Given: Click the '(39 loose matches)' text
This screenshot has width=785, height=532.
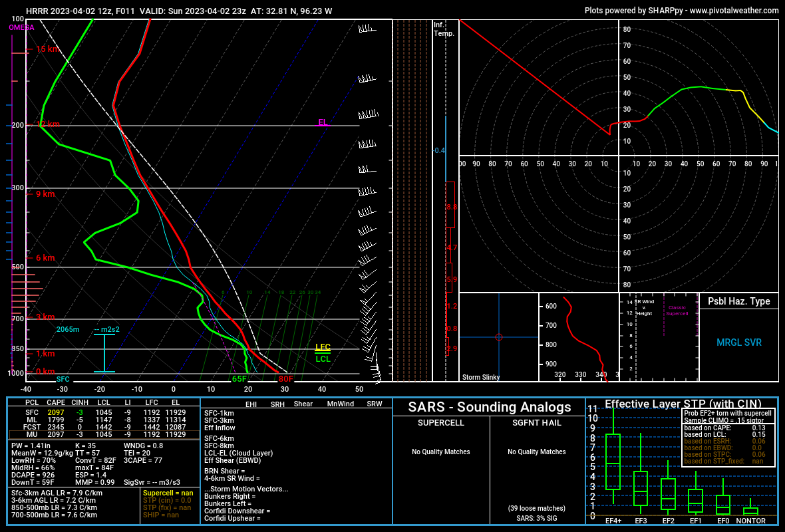Looking at the screenshot, I should coord(537,509).
